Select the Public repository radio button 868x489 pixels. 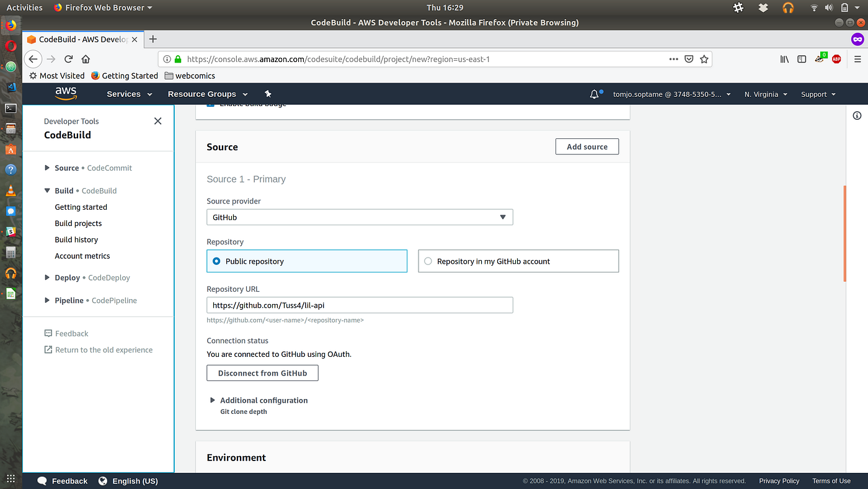(x=216, y=261)
